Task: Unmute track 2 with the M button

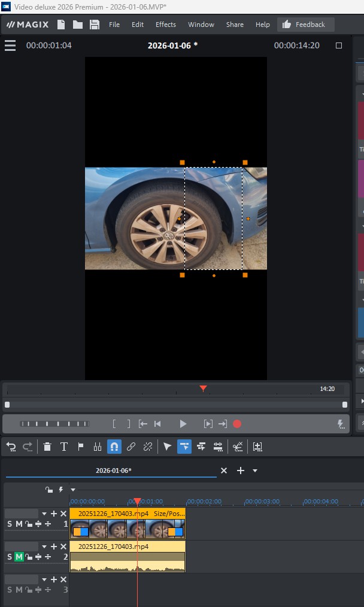Action: pos(19,557)
